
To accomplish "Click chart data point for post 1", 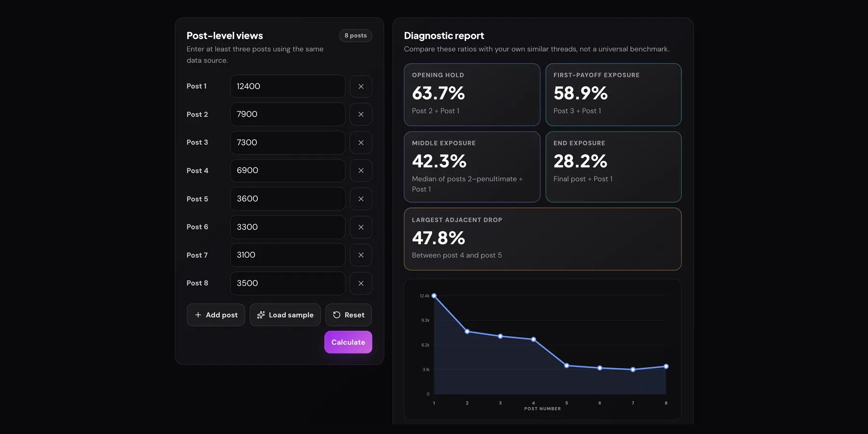I will pyautogui.click(x=434, y=296).
